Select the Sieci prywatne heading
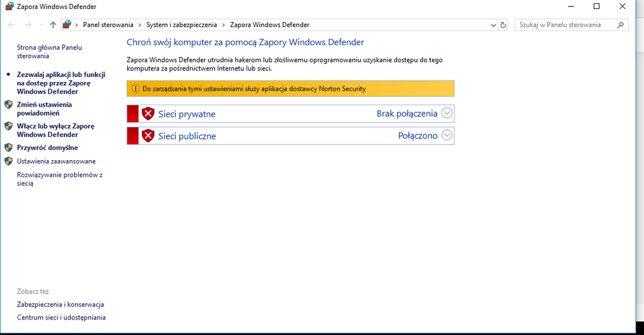The width and height of the screenshot is (644, 335). tap(187, 114)
